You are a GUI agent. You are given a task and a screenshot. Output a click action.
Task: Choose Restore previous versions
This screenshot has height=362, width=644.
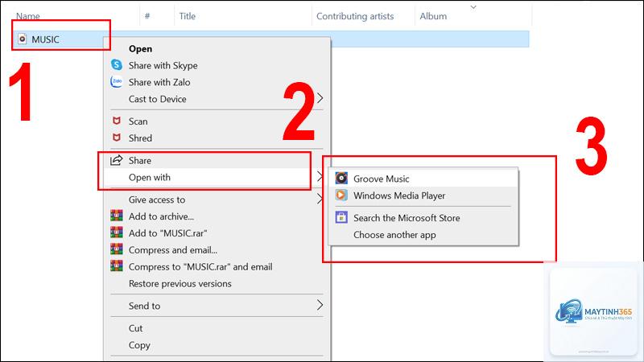pos(180,284)
